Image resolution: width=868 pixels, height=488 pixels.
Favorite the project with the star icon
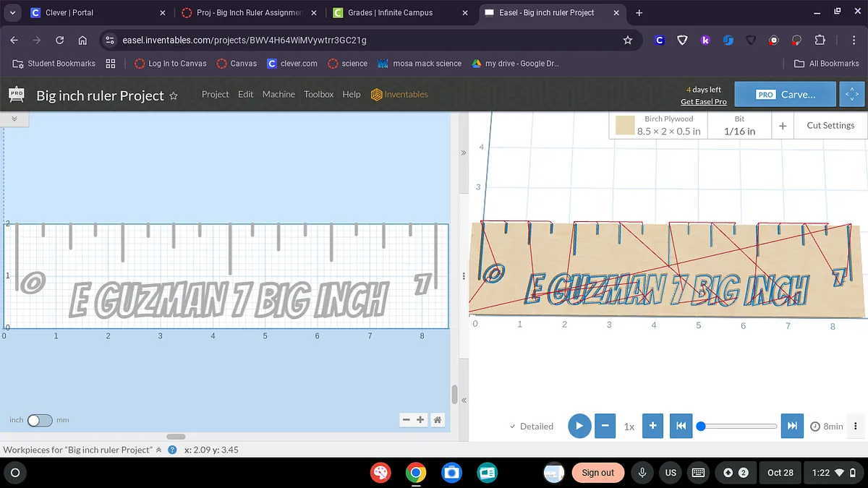coord(174,95)
